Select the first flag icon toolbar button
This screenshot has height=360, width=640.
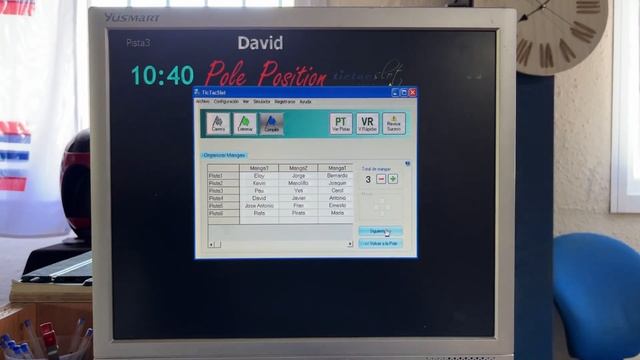218,124
